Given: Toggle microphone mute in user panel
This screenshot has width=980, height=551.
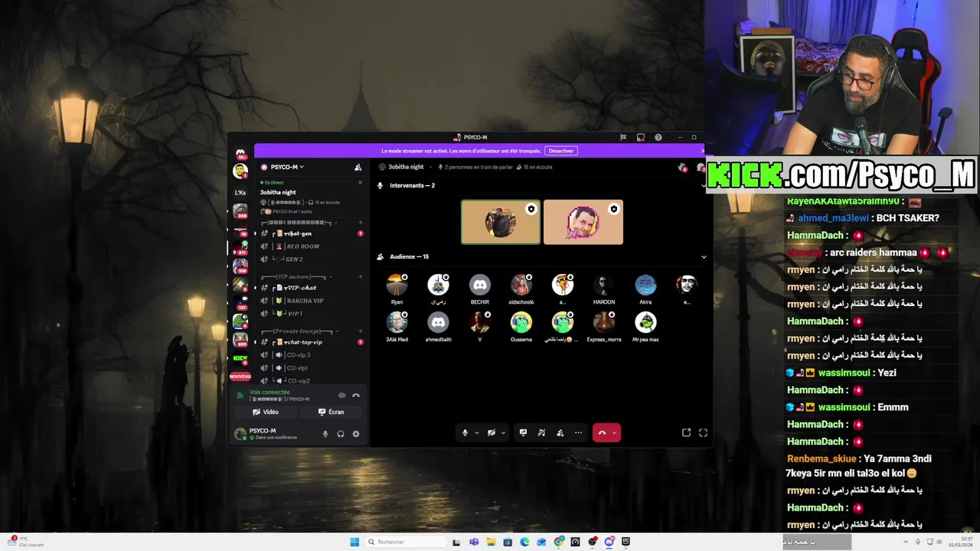Looking at the screenshot, I should click(325, 434).
